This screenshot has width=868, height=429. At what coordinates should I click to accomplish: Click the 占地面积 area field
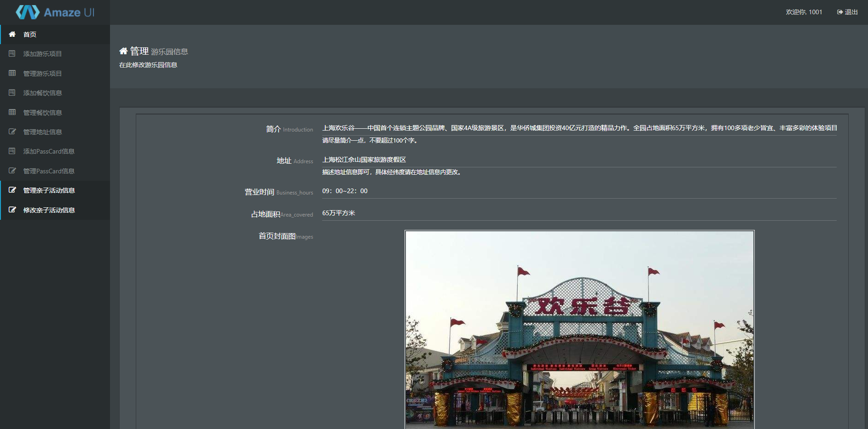pos(579,213)
